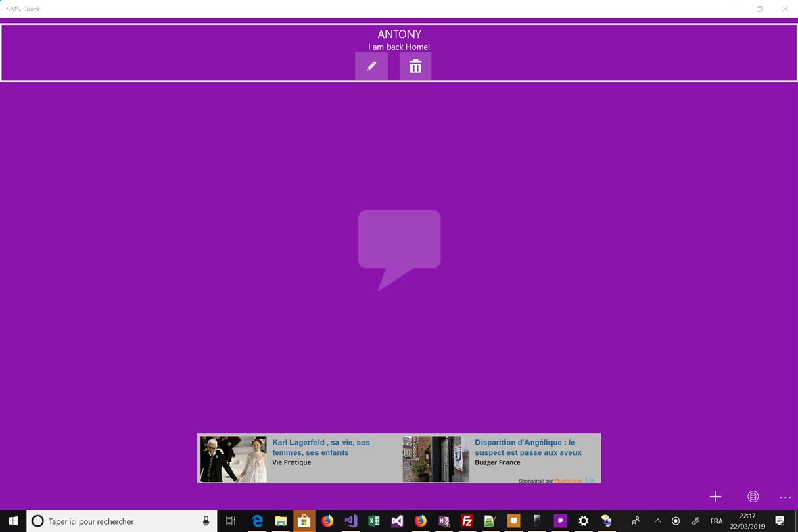Image resolution: width=798 pixels, height=532 pixels.
Task: Open the FRA language selector
Action: pos(716,521)
